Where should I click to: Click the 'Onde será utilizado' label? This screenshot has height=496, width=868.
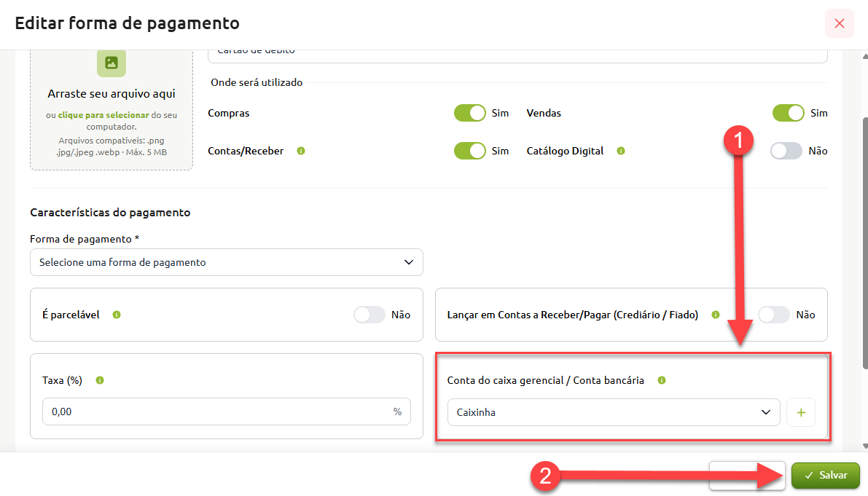tap(257, 82)
